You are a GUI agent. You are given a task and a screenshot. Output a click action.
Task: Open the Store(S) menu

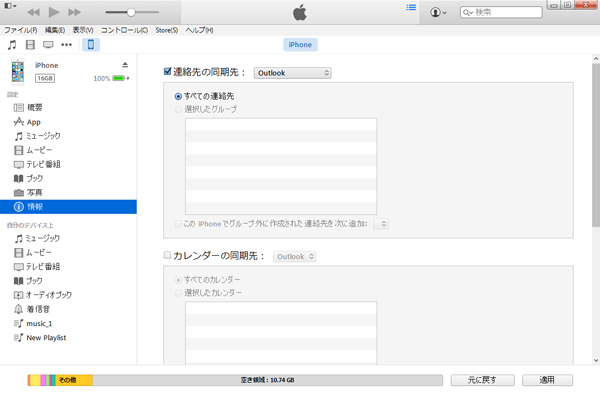pyautogui.click(x=166, y=30)
